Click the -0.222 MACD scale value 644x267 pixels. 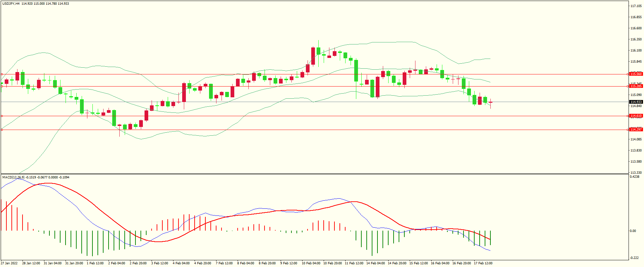point(635,258)
